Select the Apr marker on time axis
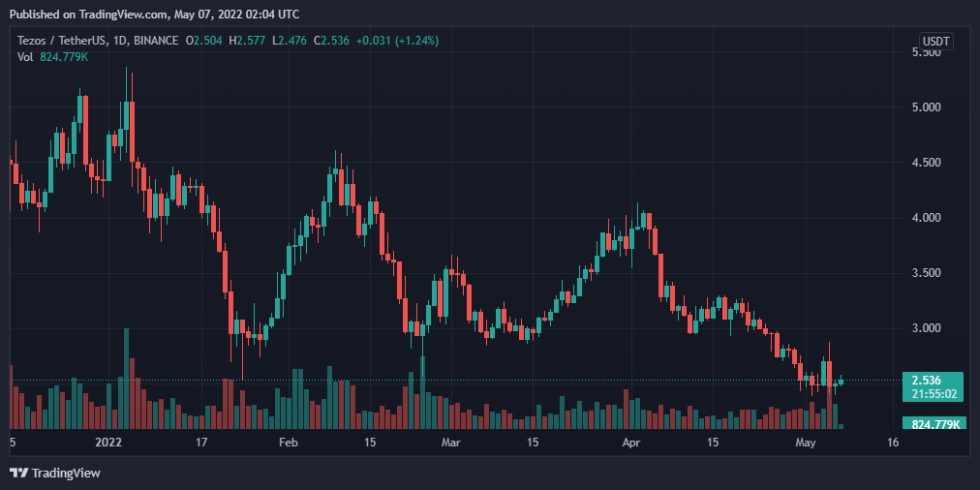The height and width of the screenshot is (490, 980). tap(631, 443)
